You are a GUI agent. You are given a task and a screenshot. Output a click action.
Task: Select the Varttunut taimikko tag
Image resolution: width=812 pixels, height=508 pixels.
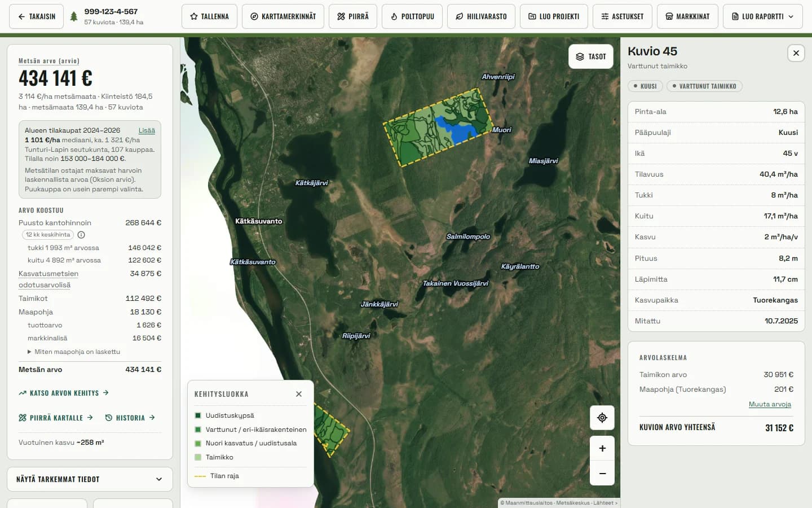point(704,86)
